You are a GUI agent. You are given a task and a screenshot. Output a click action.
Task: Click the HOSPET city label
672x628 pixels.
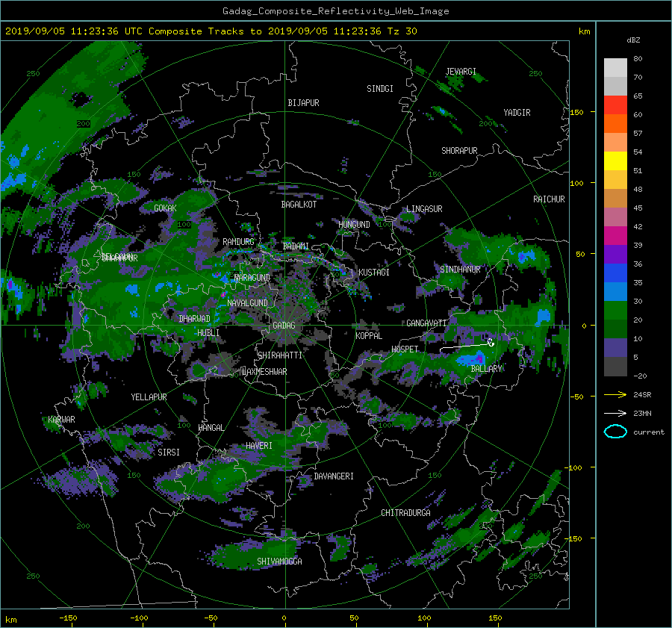(x=405, y=349)
